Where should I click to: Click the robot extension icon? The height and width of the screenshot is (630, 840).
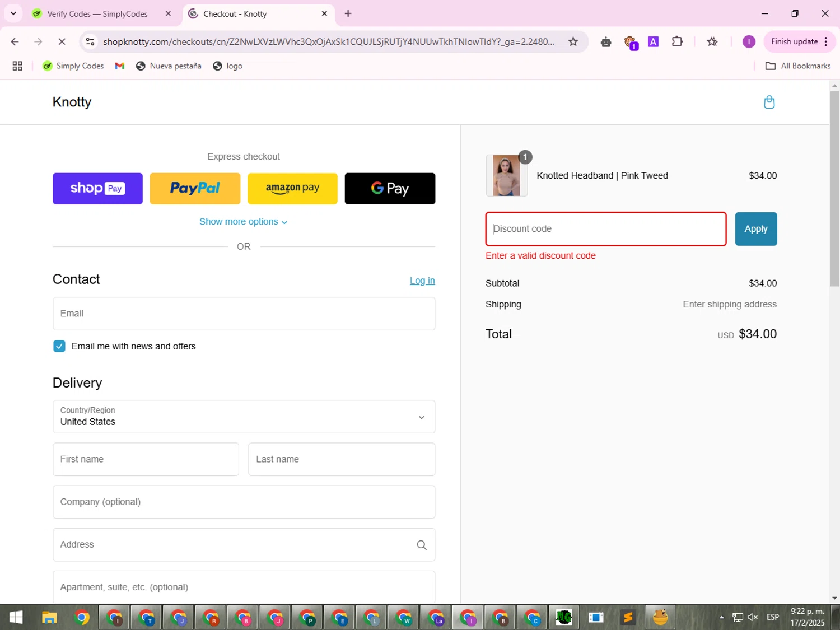(x=605, y=41)
